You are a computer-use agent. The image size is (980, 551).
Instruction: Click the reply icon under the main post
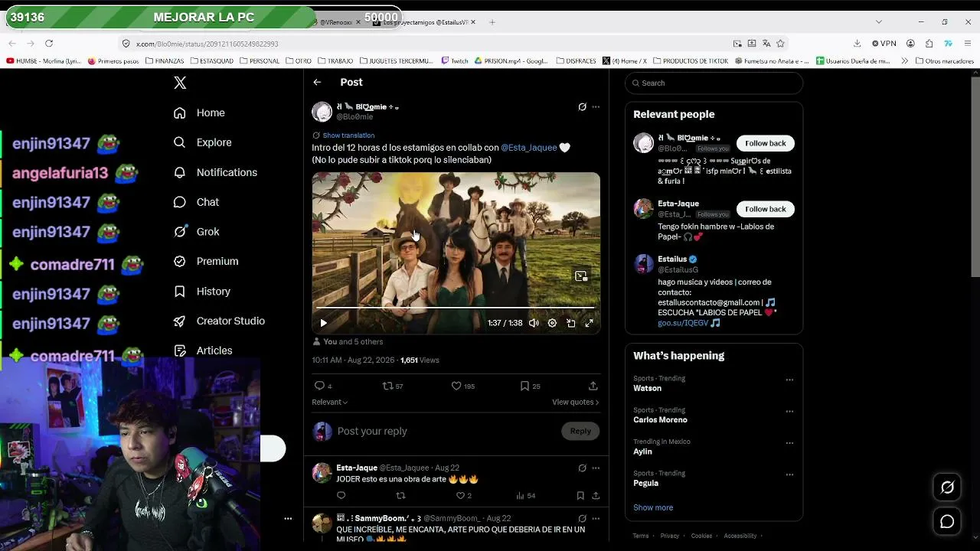[x=319, y=386]
